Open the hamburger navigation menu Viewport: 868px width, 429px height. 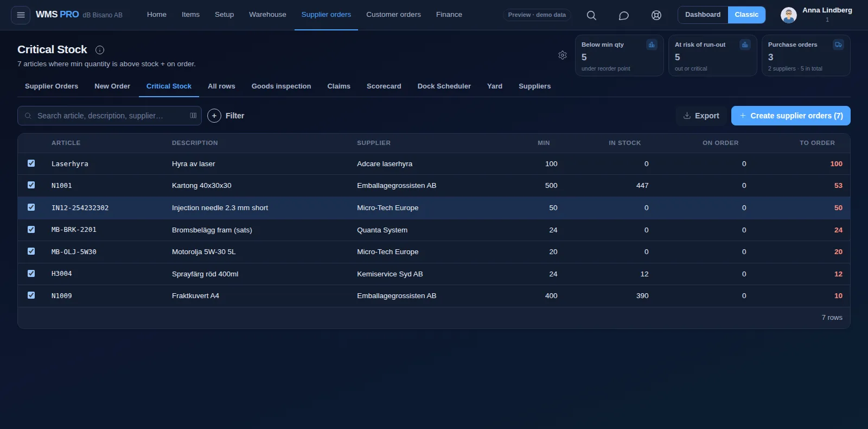click(x=21, y=15)
